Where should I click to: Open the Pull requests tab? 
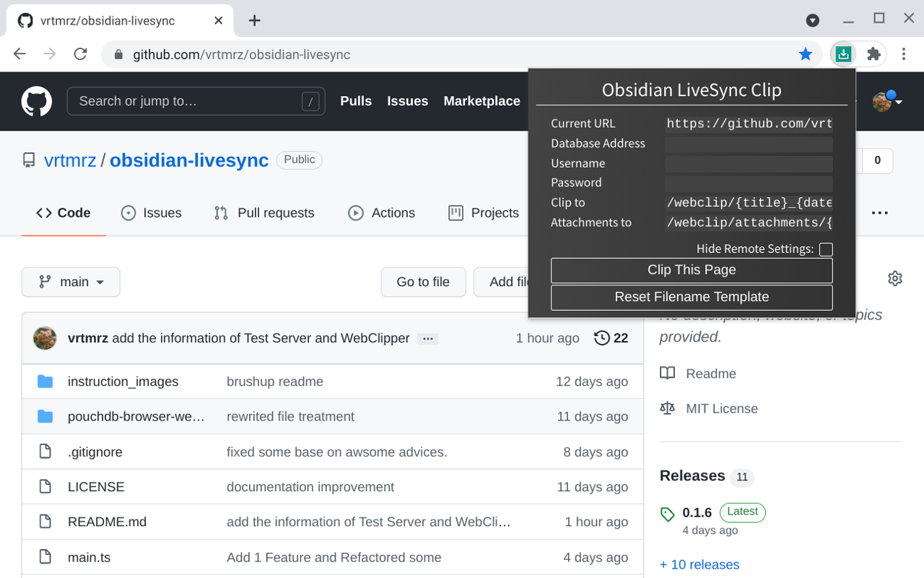(x=264, y=213)
